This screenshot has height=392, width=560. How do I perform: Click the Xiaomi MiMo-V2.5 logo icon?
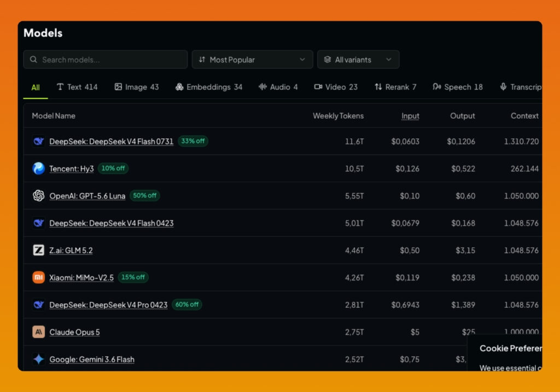[x=39, y=277]
